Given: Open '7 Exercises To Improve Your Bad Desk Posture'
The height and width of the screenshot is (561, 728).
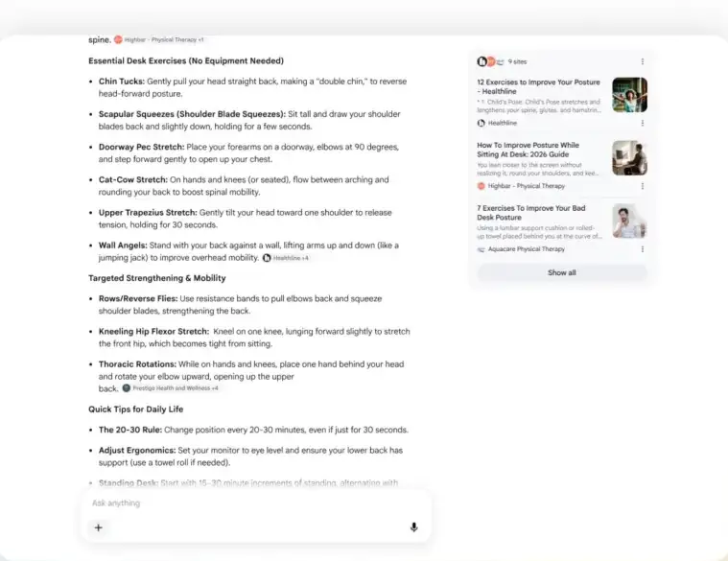Looking at the screenshot, I should tap(531, 213).
